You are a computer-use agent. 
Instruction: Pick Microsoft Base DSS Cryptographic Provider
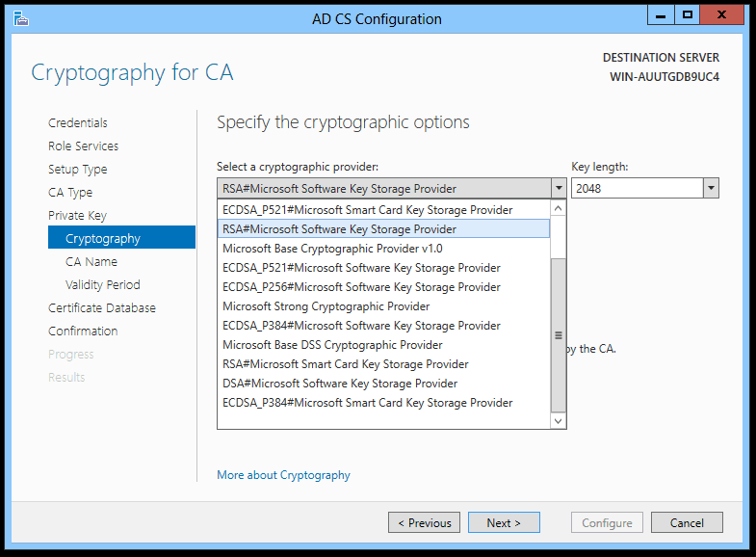[332, 345]
